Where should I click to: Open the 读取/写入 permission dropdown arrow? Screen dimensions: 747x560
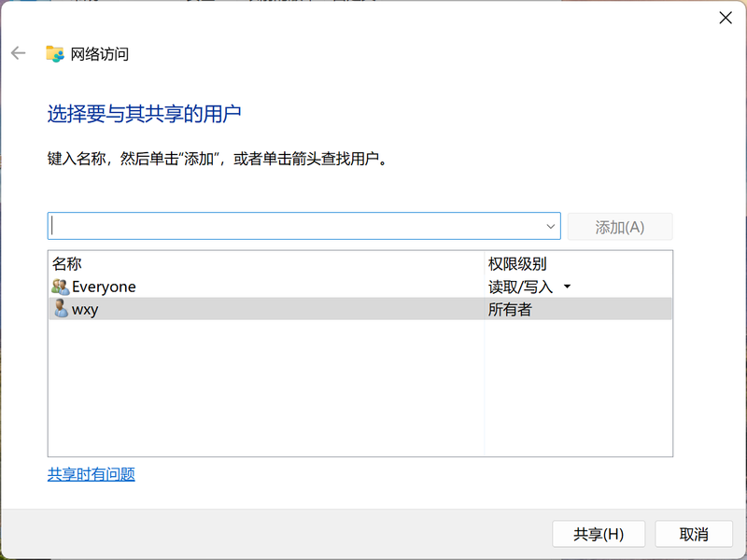567,287
